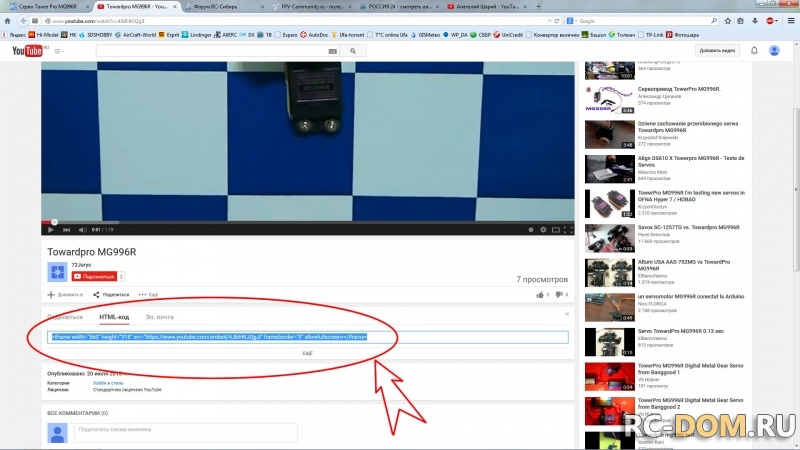This screenshot has height=450, width=800.
Task: Click the YouTube logo
Action: point(28,51)
